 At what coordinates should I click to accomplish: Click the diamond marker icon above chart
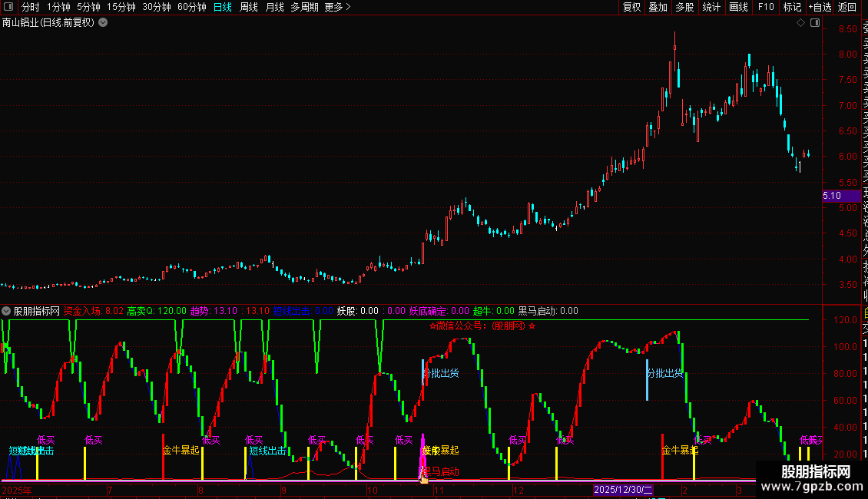pos(800,23)
